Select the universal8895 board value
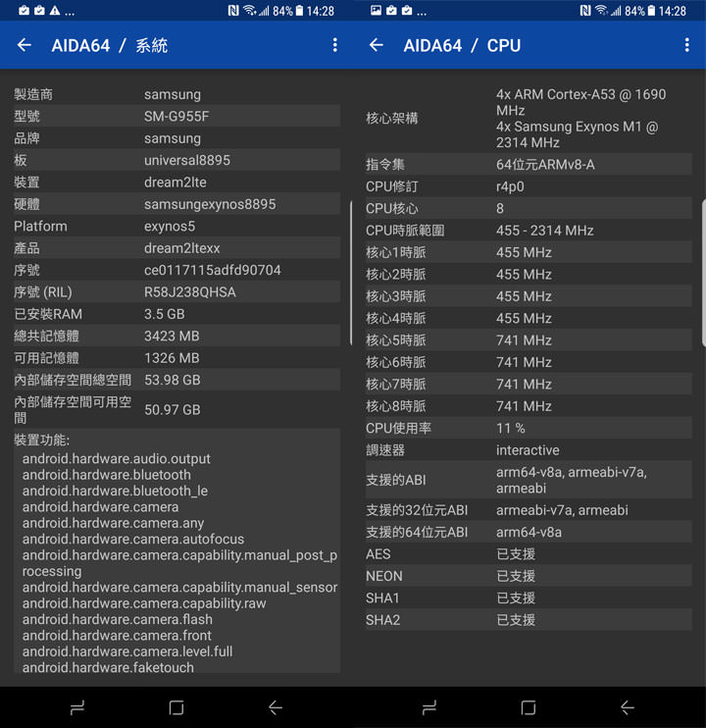 click(187, 160)
